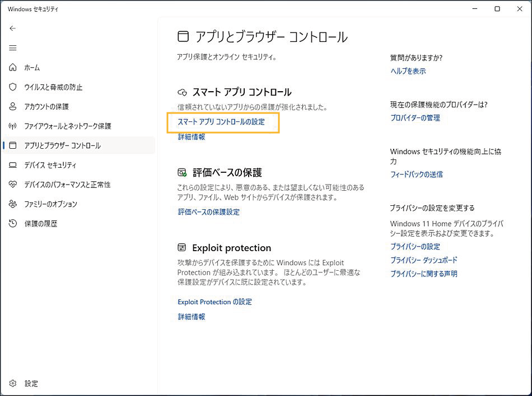Click the back arrow icon
Viewport: 532px width, 396px height.
coord(13,28)
